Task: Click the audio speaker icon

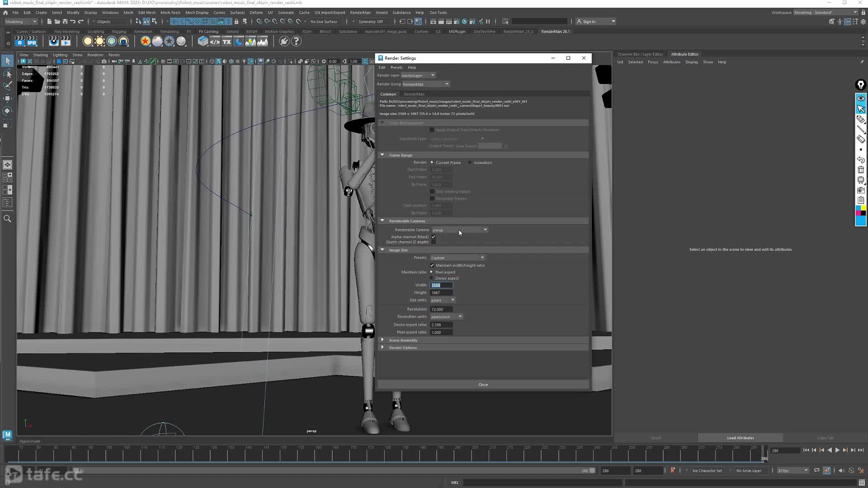Action: click(x=841, y=470)
